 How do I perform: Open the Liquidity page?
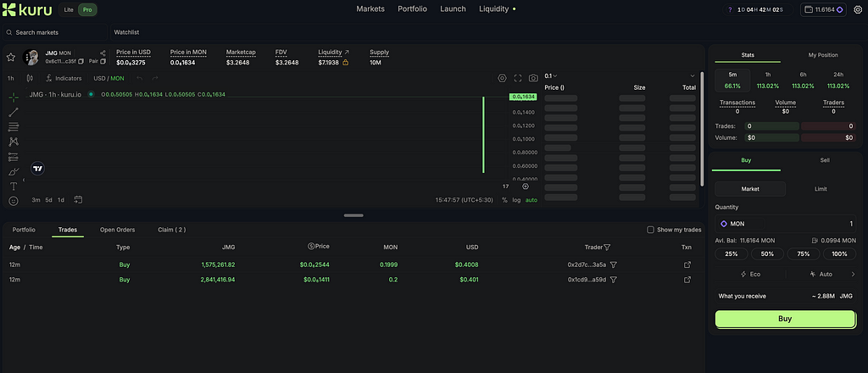494,8
